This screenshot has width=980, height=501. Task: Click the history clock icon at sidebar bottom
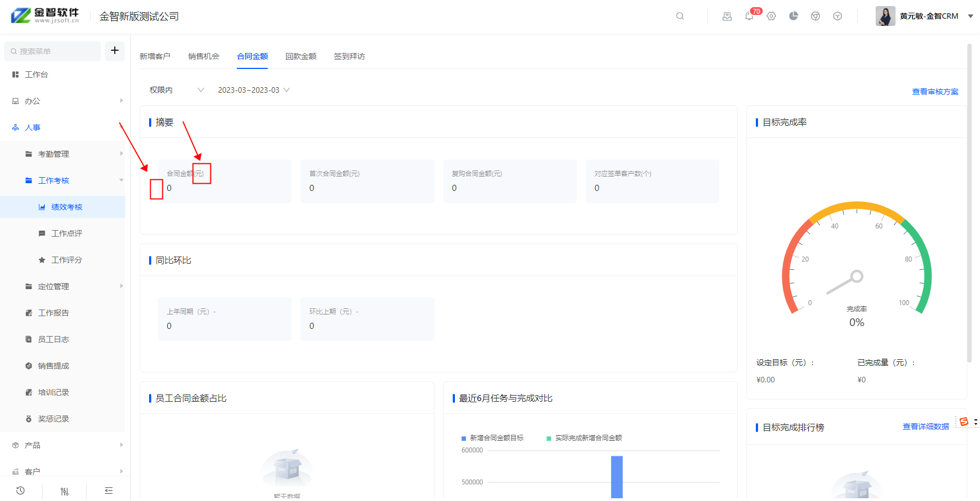click(20, 491)
